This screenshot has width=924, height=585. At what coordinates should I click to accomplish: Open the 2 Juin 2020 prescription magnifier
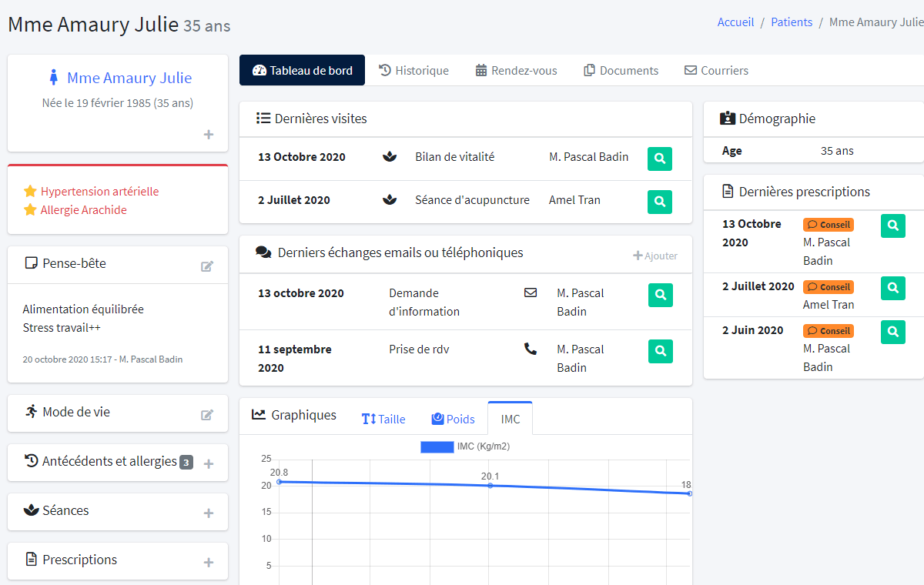pos(892,332)
